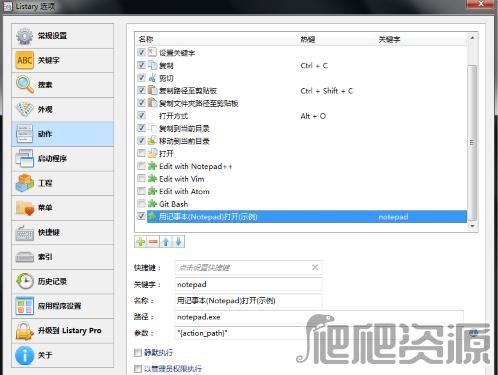The width and height of the screenshot is (498, 375).
Task: Click the 复制 copy action icon
Action: click(x=152, y=65)
